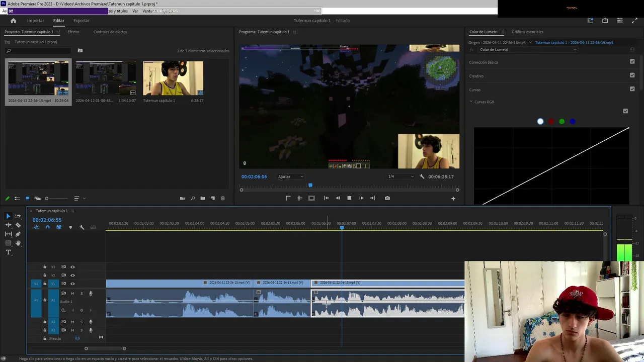Open the Ver menu
The width and height of the screenshot is (644, 362).
click(135, 11)
